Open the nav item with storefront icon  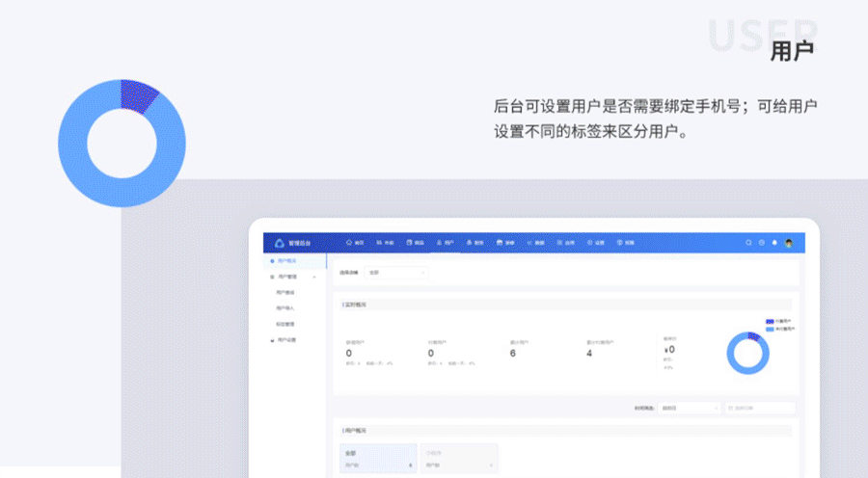click(504, 242)
